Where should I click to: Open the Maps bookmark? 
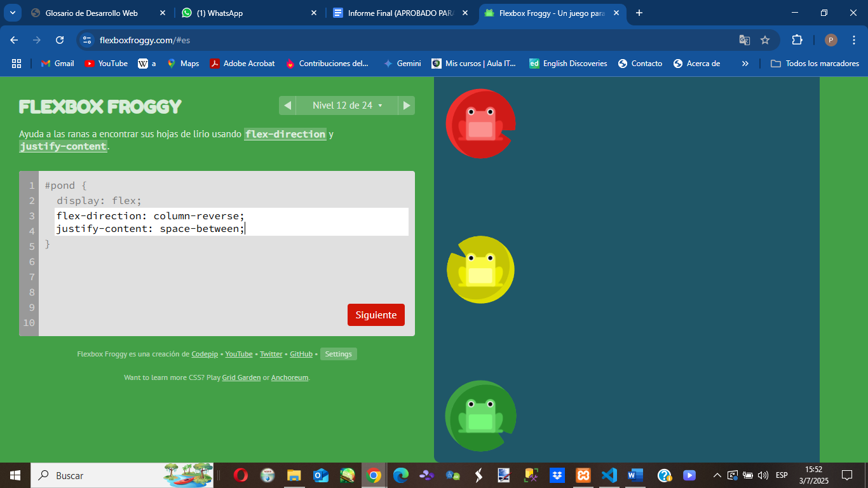(183, 64)
